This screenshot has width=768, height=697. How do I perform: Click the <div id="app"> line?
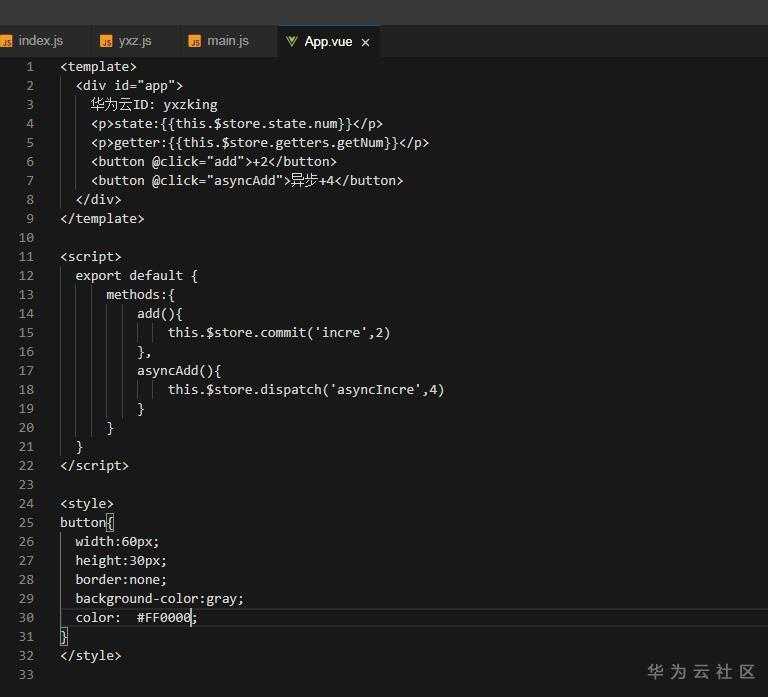[x=129, y=86]
